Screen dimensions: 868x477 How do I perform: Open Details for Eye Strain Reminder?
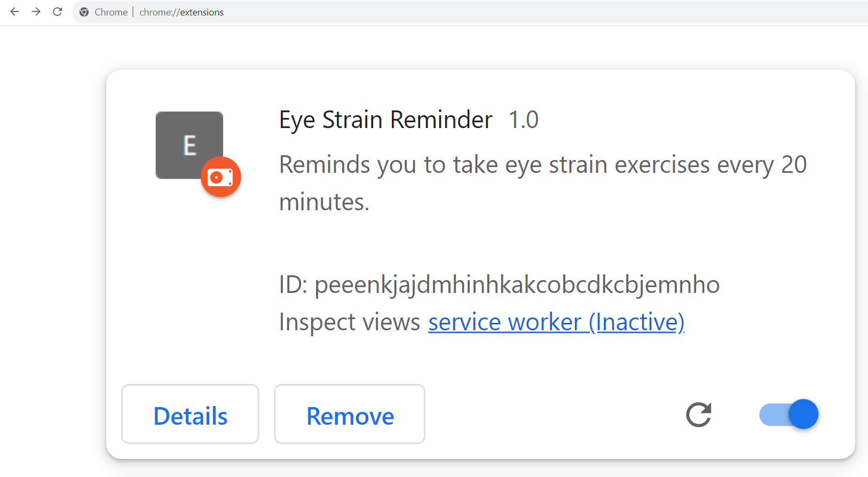coord(190,415)
